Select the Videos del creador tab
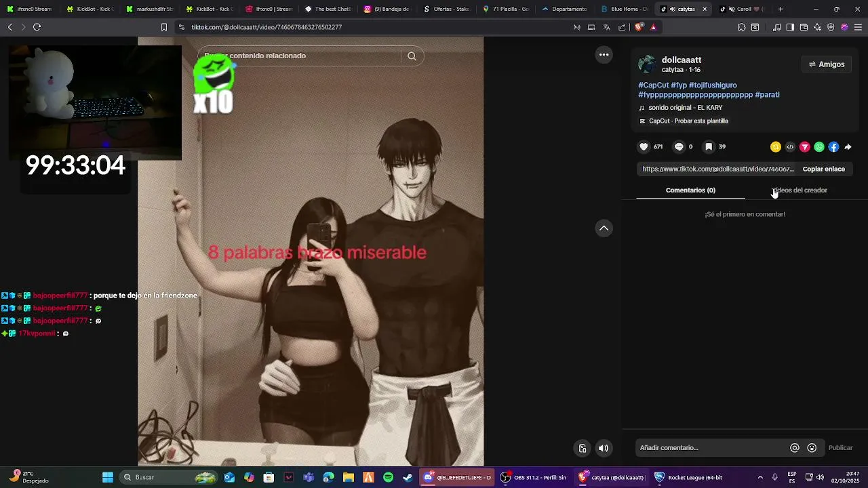 click(x=800, y=190)
